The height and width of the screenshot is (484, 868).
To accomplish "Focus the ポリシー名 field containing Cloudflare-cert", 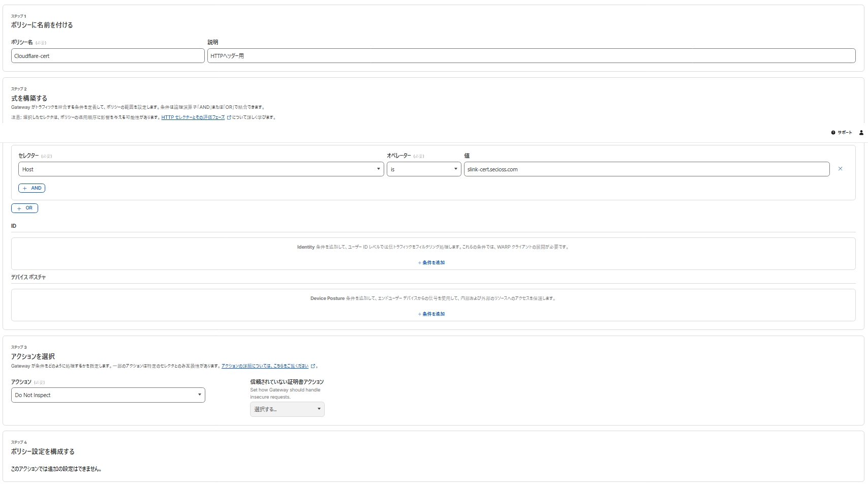I will (x=108, y=56).
